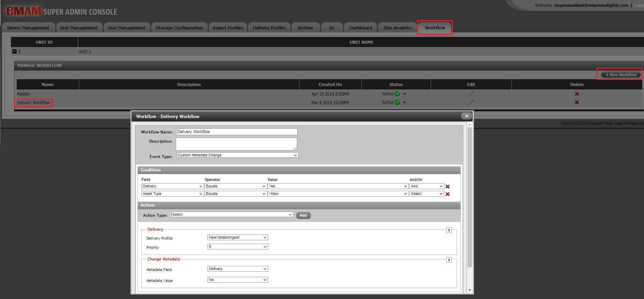644x299 pixels.
Task: Click dialog scrollbar down arrow
Action: [x=470, y=290]
